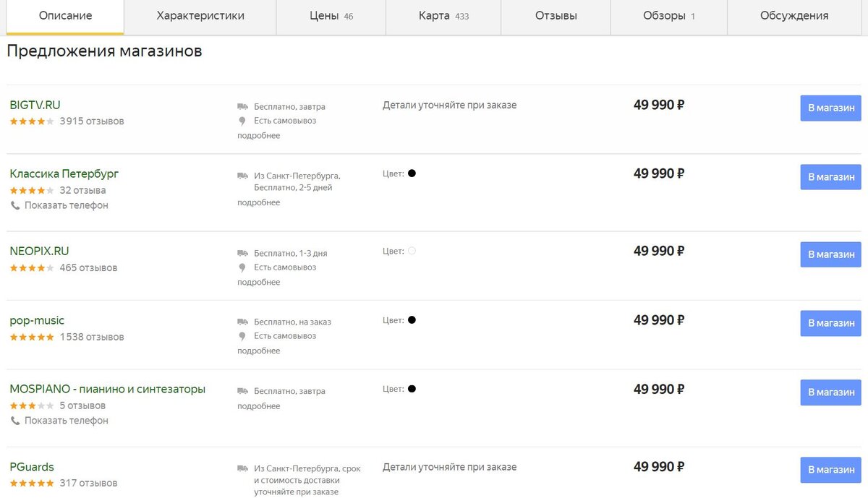The width and height of the screenshot is (868, 498).
Task: Select black color swatch for Классика Петербург
Action: point(412,173)
